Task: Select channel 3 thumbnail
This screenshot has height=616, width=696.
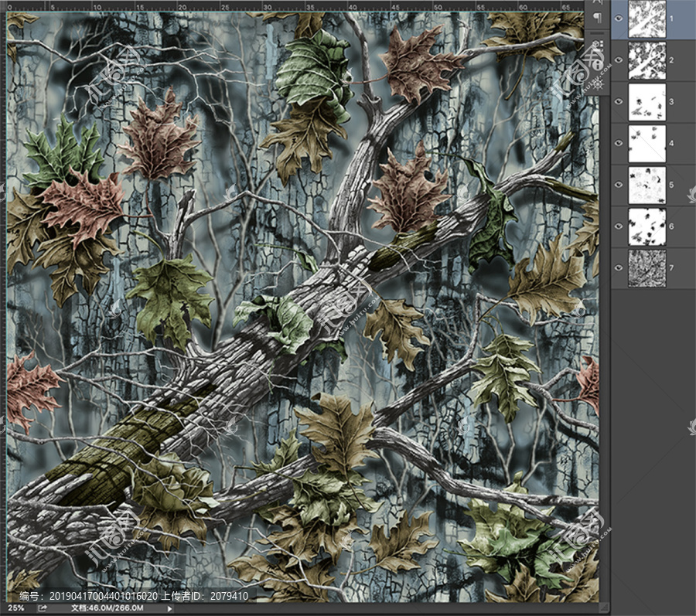Action: (x=647, y=102)
